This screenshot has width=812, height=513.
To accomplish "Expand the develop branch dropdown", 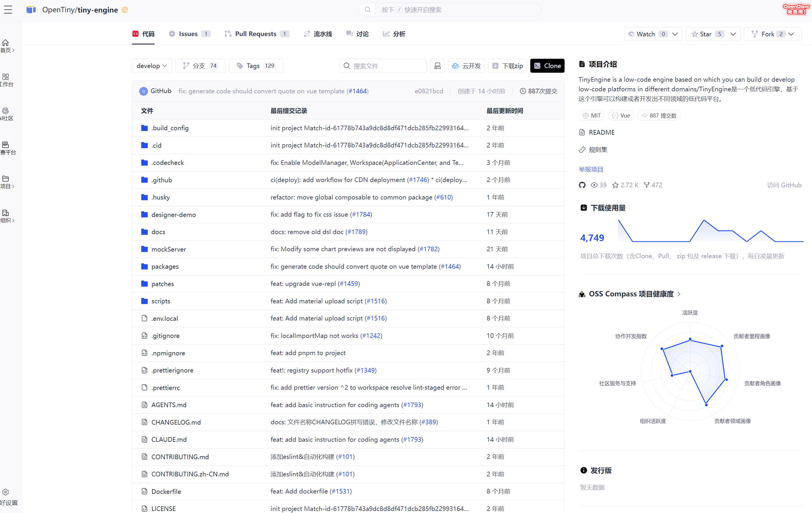I will pyautogui.click(x=152, y=66).
